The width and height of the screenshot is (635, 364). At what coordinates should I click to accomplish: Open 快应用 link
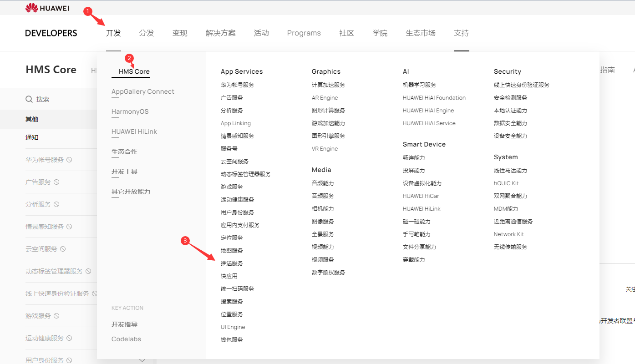point(229,276)
